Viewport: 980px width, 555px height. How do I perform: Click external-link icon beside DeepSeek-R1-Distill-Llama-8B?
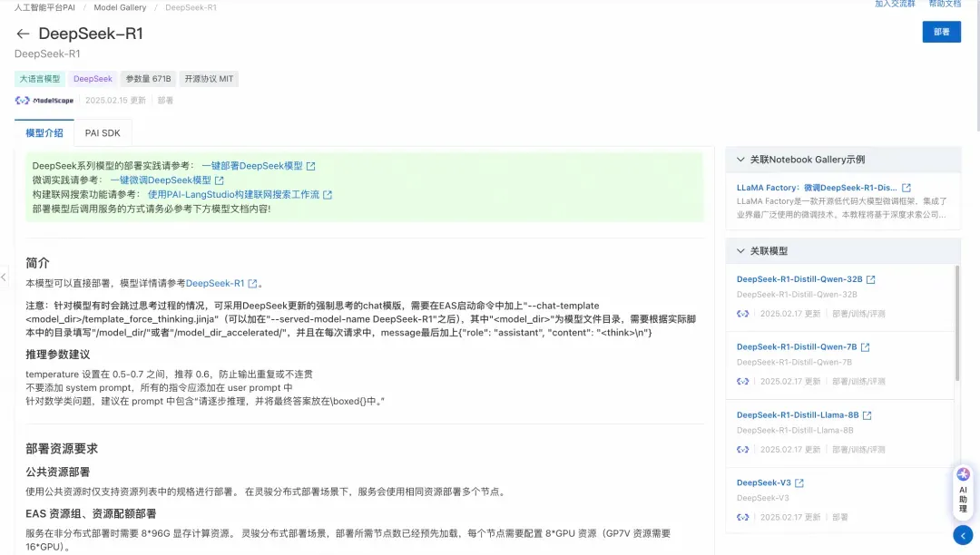867,415
